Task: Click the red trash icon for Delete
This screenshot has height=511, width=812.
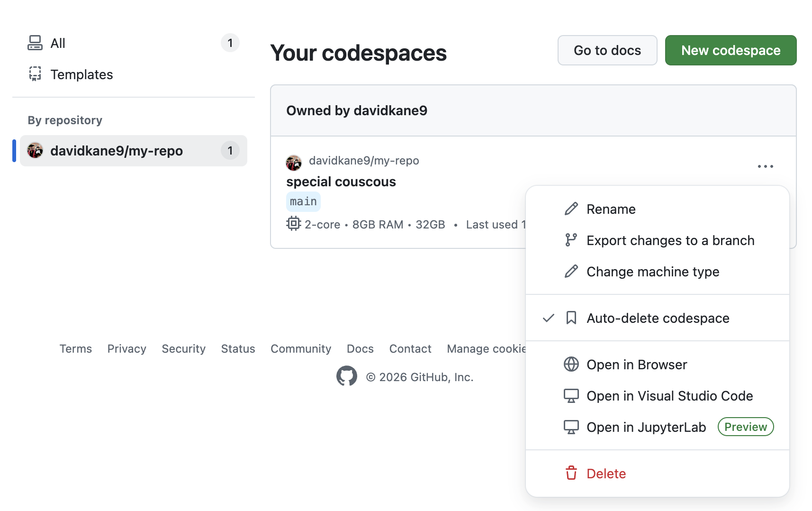Action: pos(571,474)
